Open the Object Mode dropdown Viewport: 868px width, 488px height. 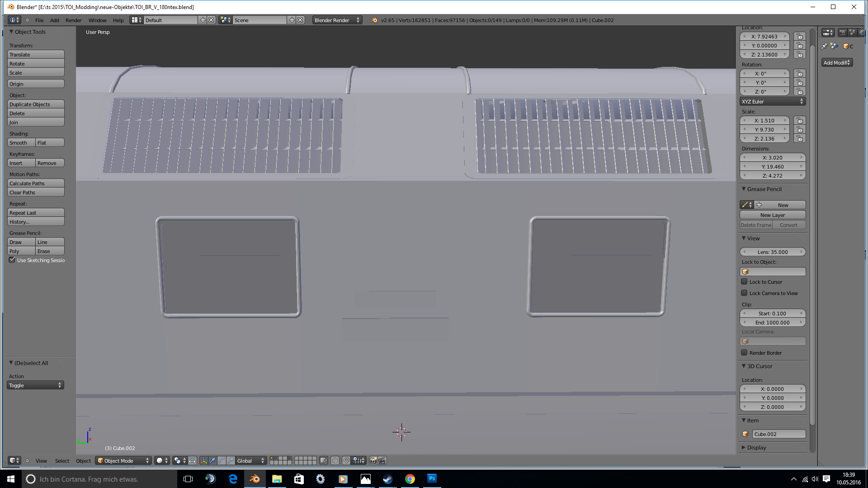click(123, 460)
